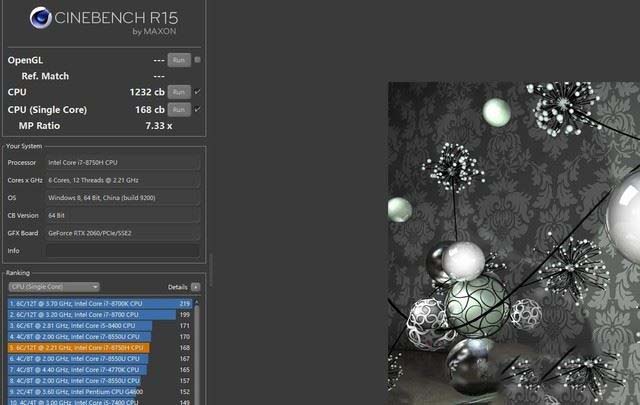Click the scroll-up arrow of ranking list
Viewport: 640px width, 405px height.
click(x=197, y=303)
